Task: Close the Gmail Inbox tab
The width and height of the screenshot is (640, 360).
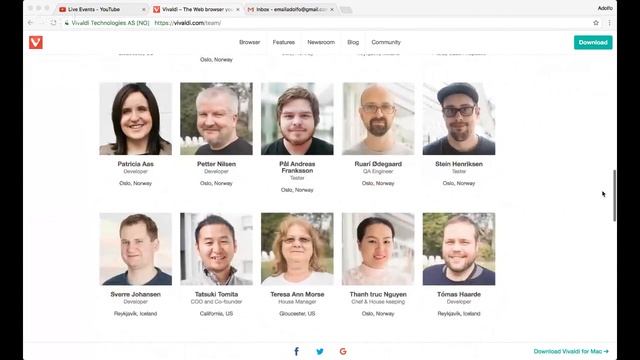Action: [332, 9]
